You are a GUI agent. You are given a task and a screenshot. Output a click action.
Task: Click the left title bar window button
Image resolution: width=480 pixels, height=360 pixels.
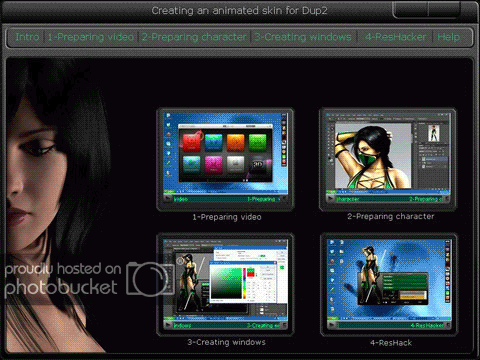point(411,9)
